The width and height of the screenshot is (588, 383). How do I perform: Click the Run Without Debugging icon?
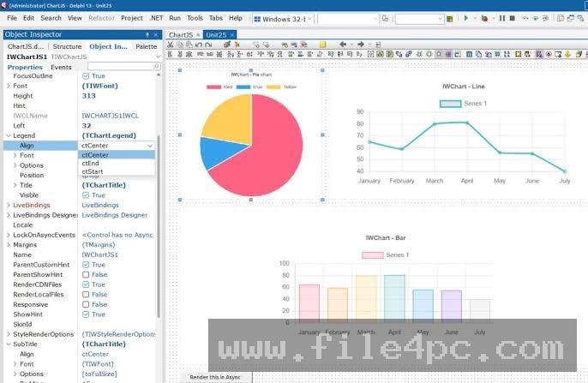pos(484,18)
